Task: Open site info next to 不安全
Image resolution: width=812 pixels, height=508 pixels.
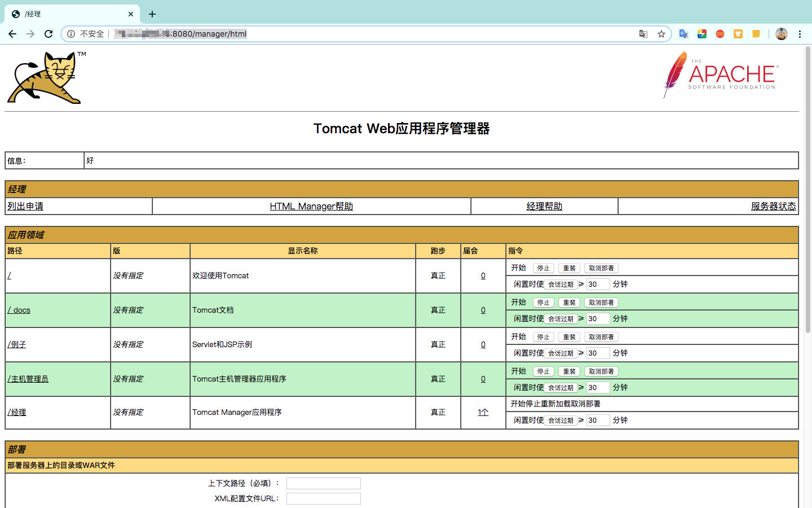Action: [71, 34]
